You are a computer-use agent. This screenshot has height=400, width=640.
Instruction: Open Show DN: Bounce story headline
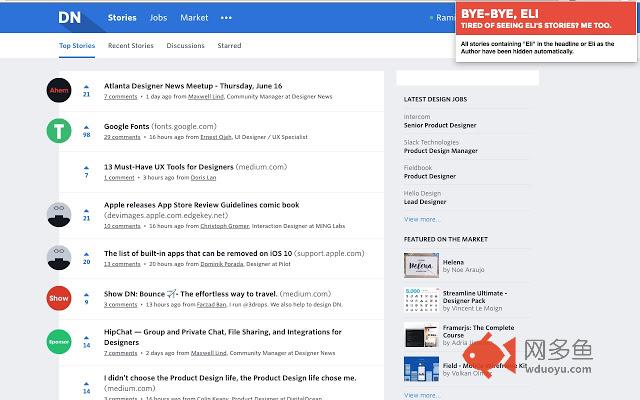[x=191, y=293]
